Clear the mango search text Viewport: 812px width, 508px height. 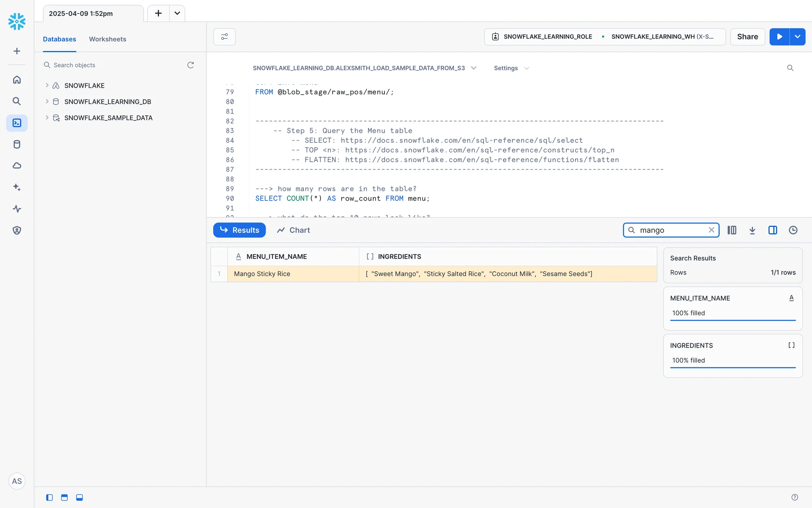711,230
